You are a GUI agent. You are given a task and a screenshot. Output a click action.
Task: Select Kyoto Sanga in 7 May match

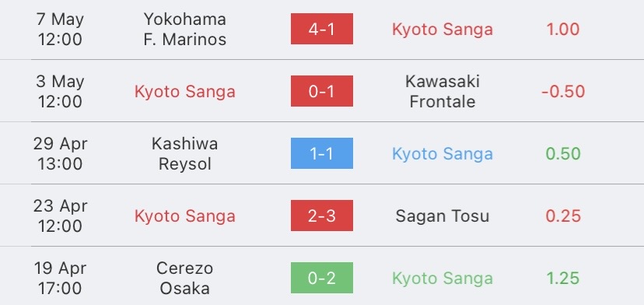click(443, 30)
